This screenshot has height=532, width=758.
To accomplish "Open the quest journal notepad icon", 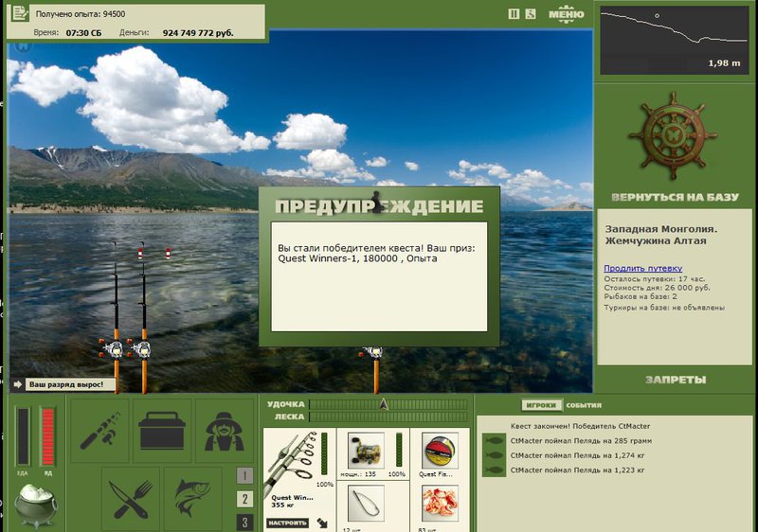I will (x=20, y=13).
